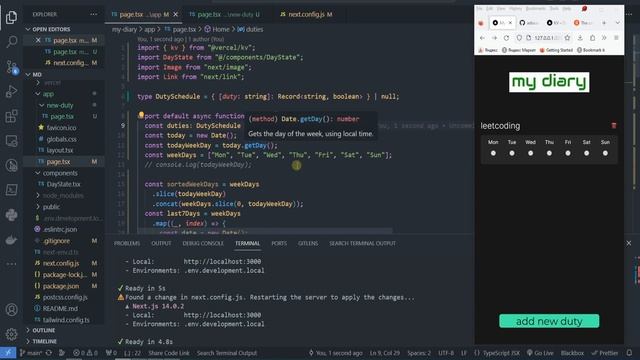Open the Getting Started bookmark
The width and height of the screenshot is (640, 360).
[556, 50]
